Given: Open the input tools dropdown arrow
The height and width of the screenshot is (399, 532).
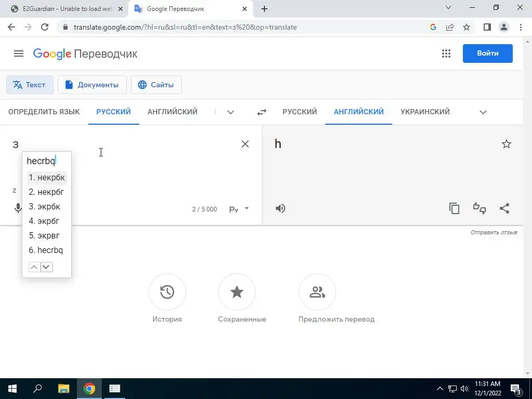Looking at the screenshot, I should pos(247,208).
